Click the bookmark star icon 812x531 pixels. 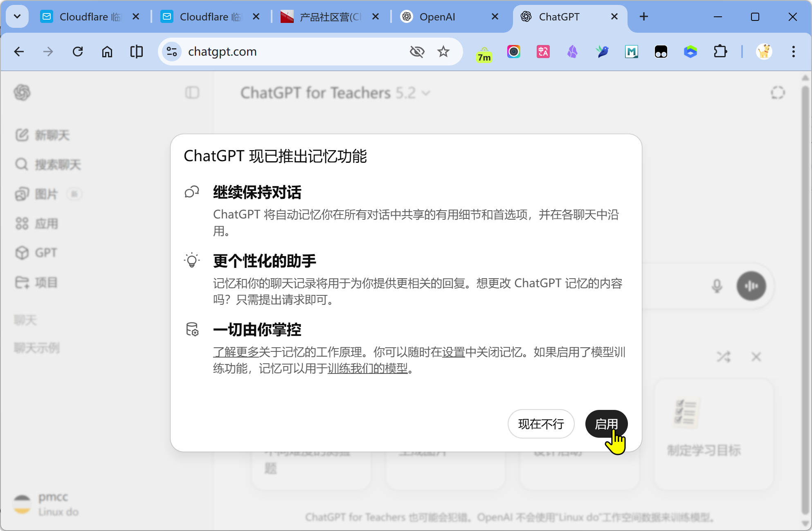[x=443, y=52]
